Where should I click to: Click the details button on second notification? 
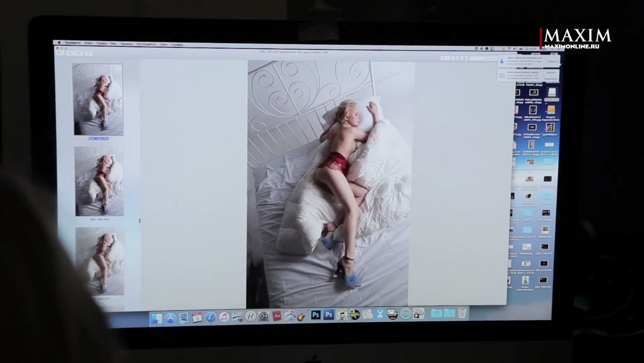(x=551, y=79)
